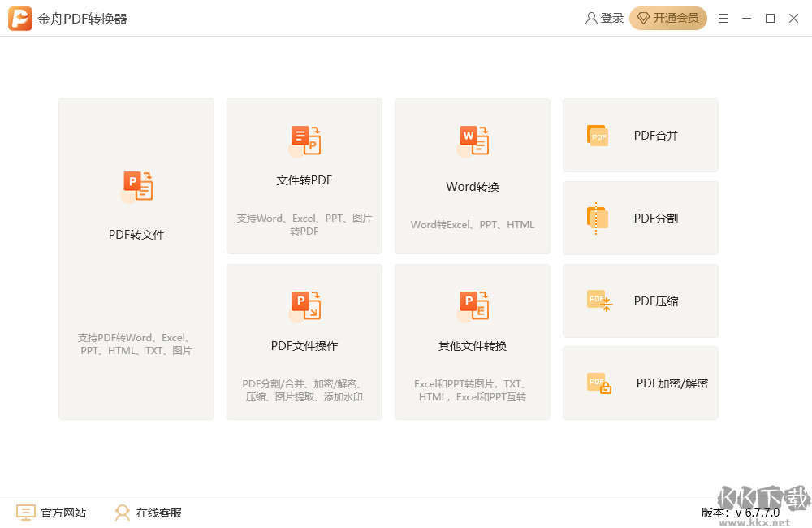Screen dimensions: 812x528
Task: Click the 官方网站 monitor icon
Action: (25, 513)
